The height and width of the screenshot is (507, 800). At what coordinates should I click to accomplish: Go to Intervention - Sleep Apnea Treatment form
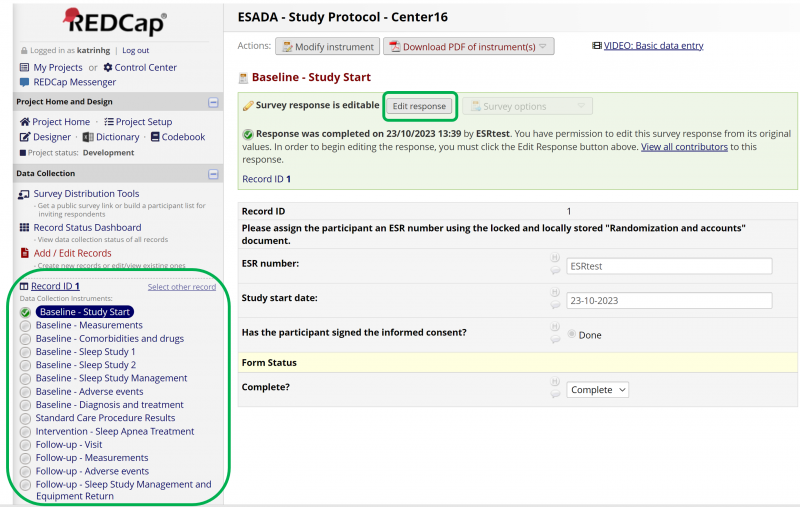pos(115,432)
